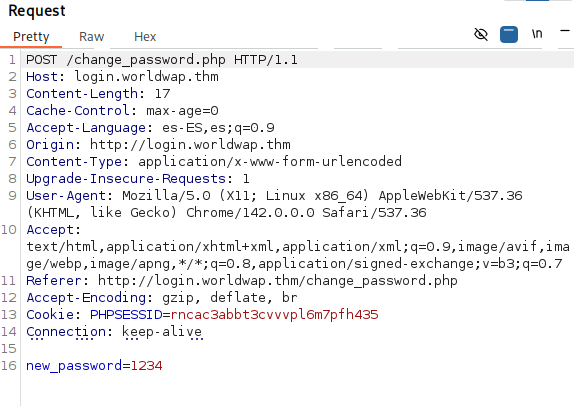This screenshot has width=579, height=406.
Task: Toggle the hide non-printable characters eye icon
Action: click(x=481, y=34)
